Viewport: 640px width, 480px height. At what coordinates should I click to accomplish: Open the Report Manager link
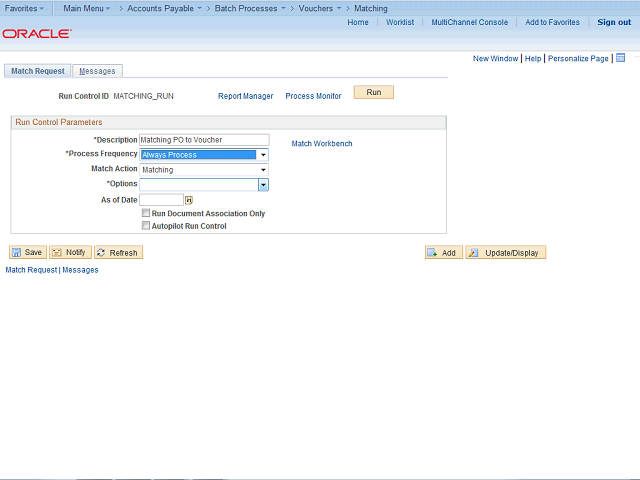tap(245, 96)
